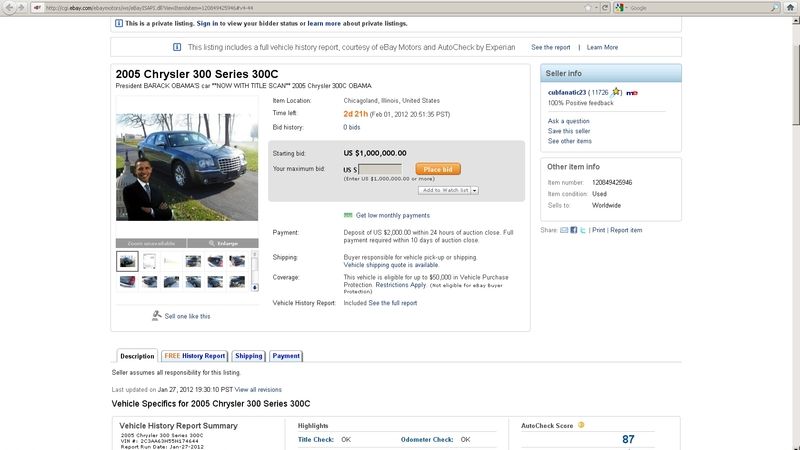
Task: Click the green money icon by monthly payments
Action: pyautogui.click(x=348, y=215)
